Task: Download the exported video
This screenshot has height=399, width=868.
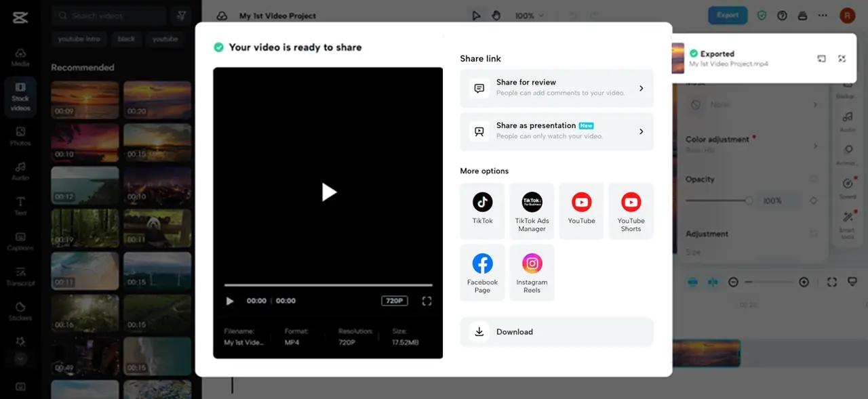Action: 557,332
